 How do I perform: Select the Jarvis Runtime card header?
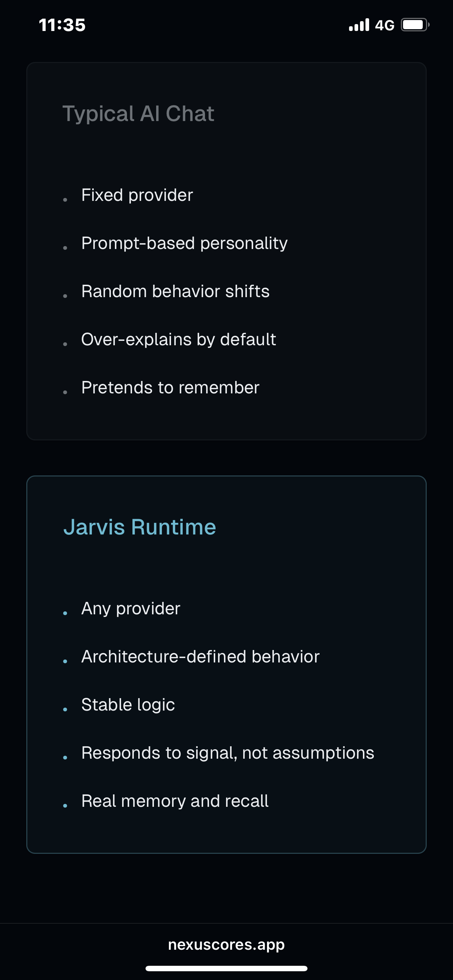(x=140, y=527)
